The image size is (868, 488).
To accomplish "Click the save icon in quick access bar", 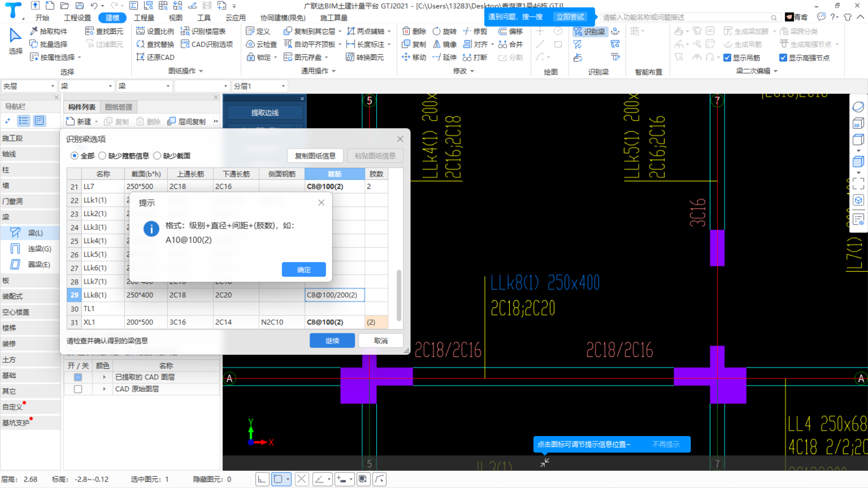I will coord(80,6).
